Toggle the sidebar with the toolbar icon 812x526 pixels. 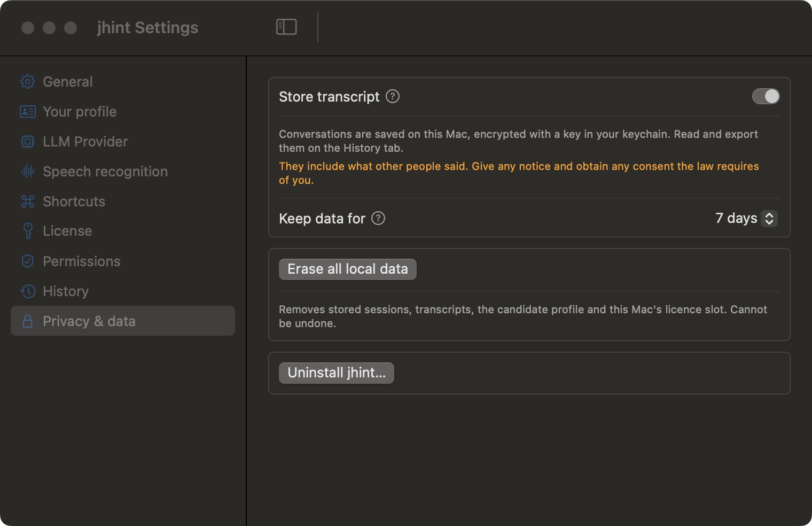pos(286,27)
